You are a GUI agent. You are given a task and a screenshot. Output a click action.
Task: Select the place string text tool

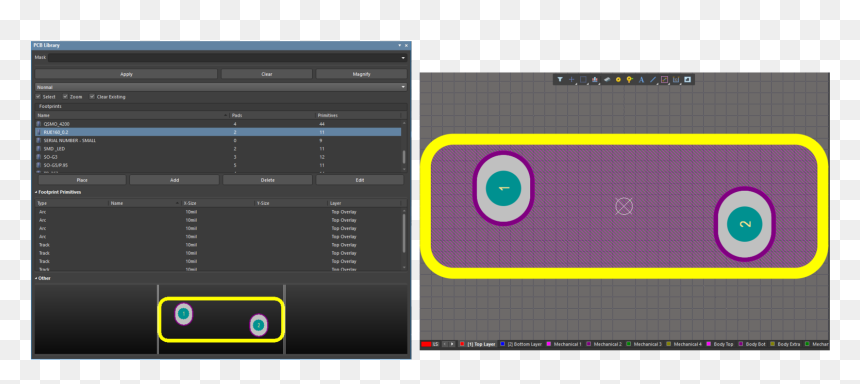[641, 80]
